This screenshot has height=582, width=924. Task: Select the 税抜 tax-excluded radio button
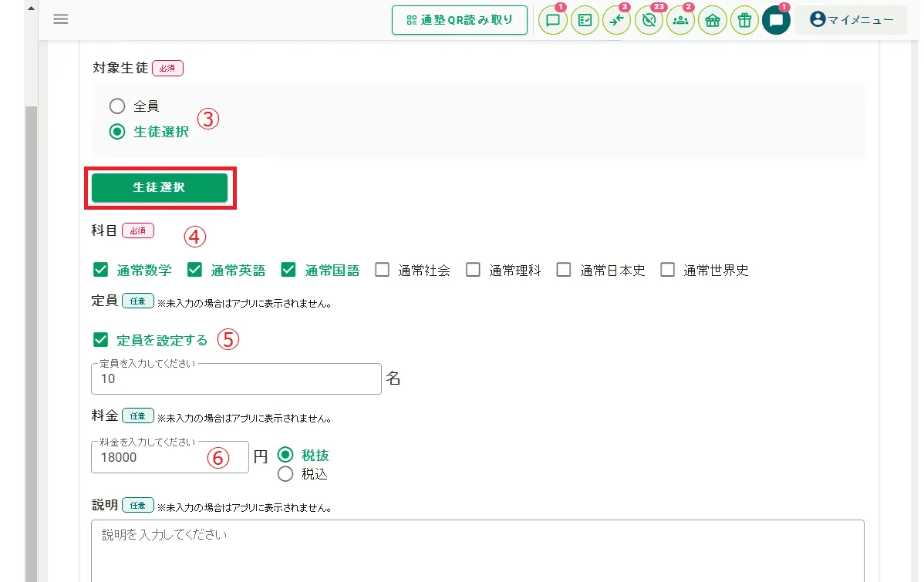click(285, 455)
